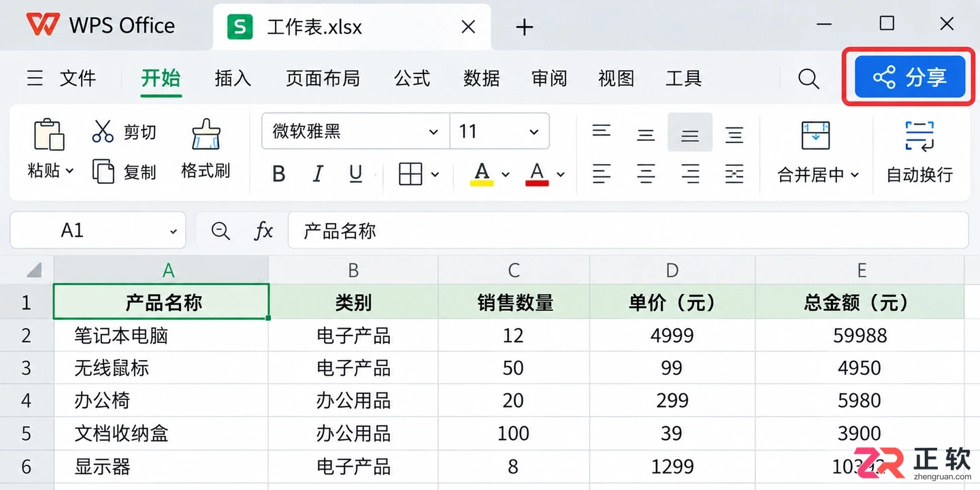Expand the fill color dropdown arrow
This screenshot has width=980, height=490.
point(506,175)
